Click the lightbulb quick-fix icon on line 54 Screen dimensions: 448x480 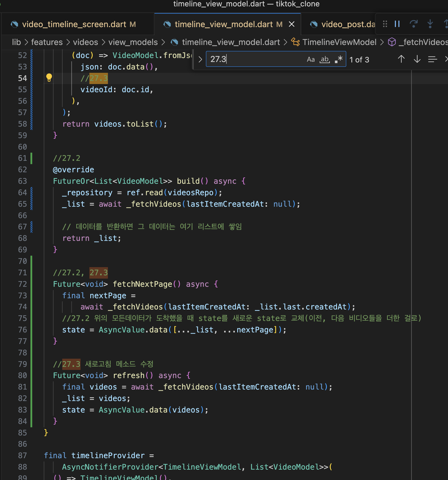49,78
